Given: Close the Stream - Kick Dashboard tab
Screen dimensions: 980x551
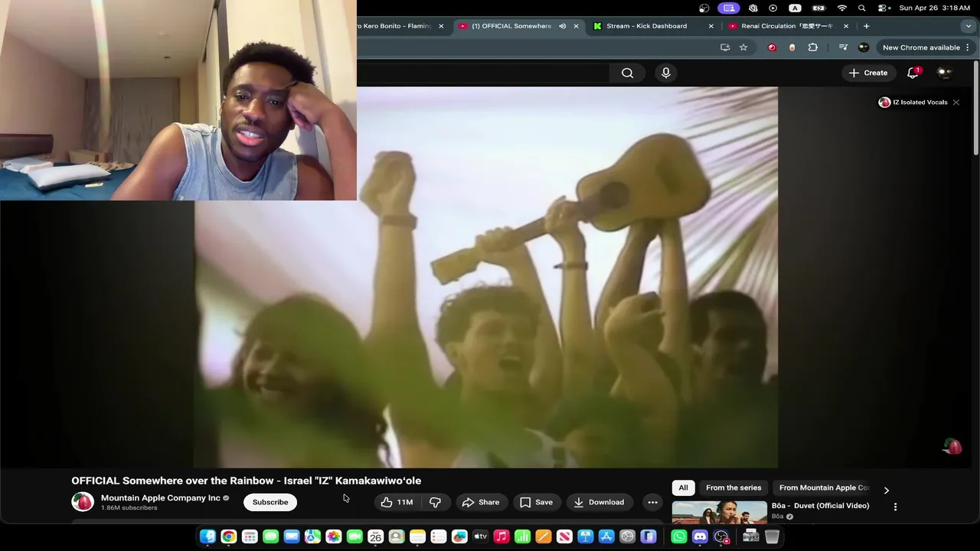Looking at the screenshot, I should 710,26.
